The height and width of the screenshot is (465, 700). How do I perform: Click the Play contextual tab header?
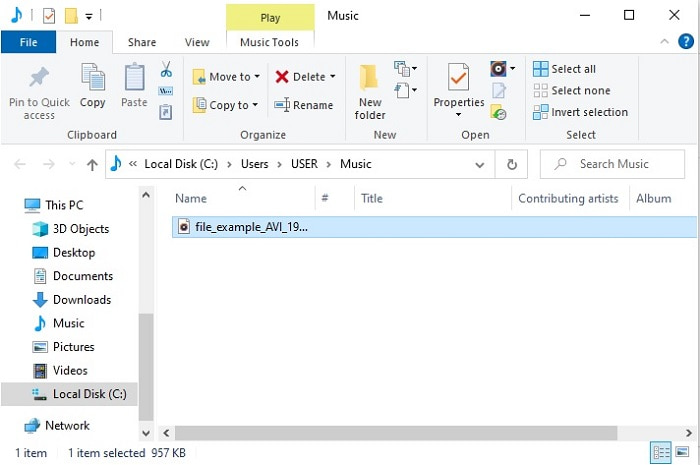click(270, 18)
